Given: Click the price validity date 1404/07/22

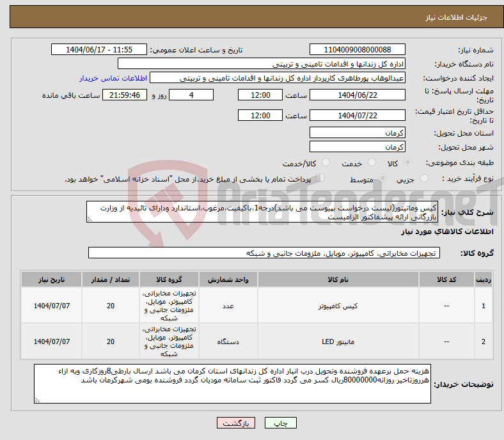Looking at the screenshot, I should [357, 115].
